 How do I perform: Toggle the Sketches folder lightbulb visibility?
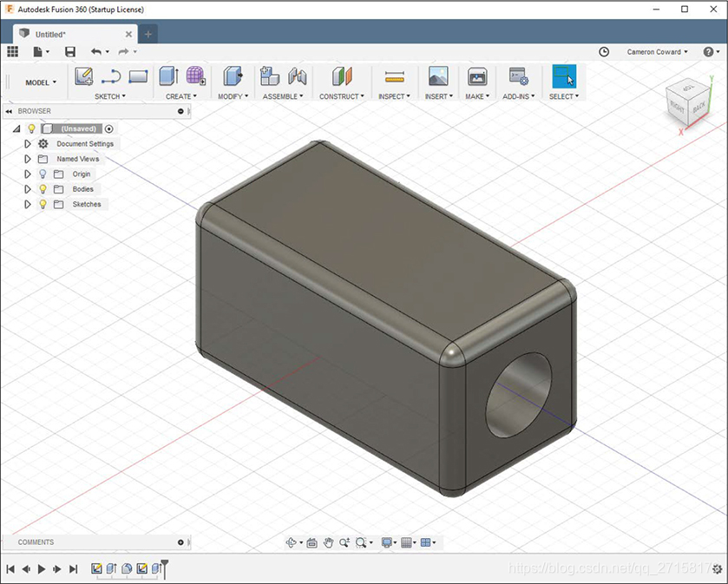(43, 205)
